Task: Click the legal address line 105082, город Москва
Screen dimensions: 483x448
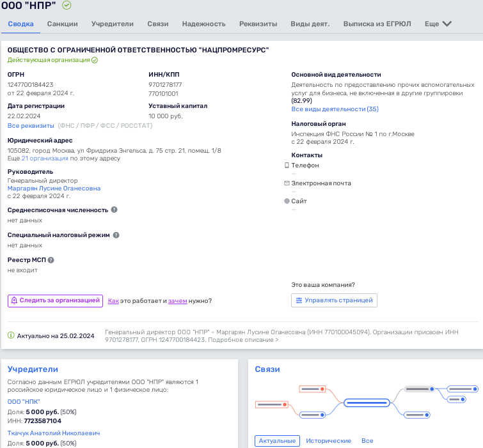Action: (115, 150)
